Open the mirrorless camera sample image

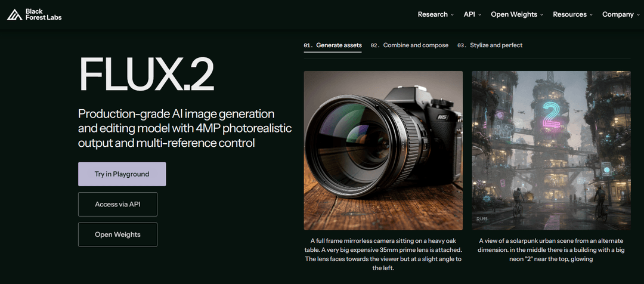pos(383,150)
